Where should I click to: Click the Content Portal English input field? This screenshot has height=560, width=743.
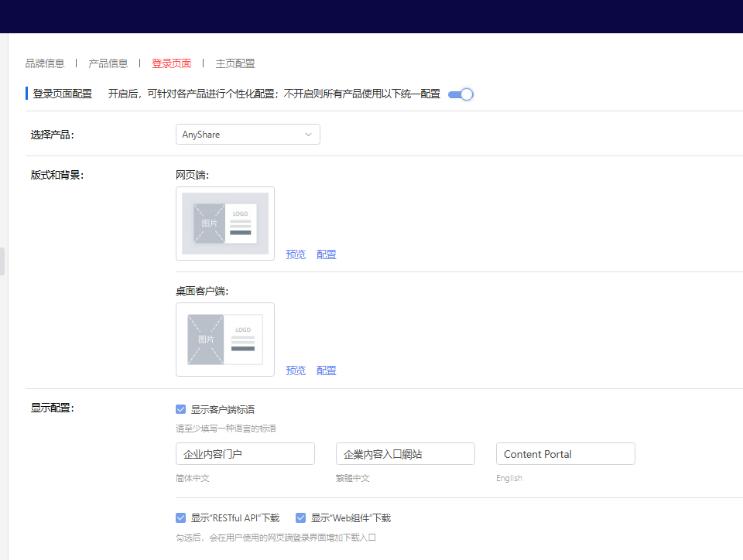(565, 453)
